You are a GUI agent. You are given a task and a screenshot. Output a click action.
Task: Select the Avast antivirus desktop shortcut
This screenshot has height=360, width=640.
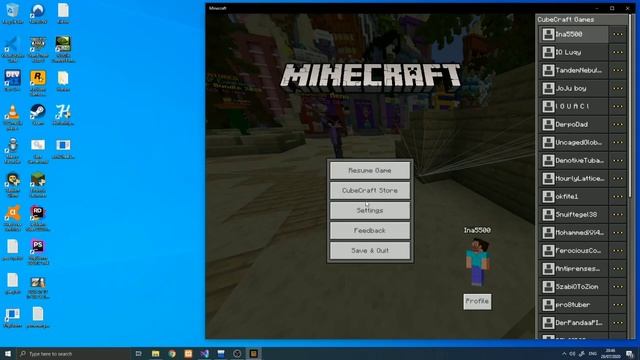(x=13, y=218)
